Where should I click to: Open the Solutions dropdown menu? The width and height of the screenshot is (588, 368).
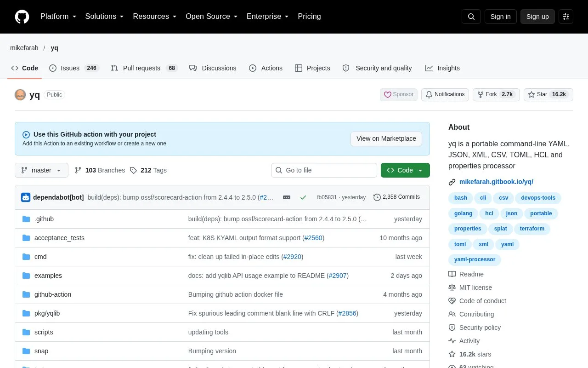[x=104, y=17]
